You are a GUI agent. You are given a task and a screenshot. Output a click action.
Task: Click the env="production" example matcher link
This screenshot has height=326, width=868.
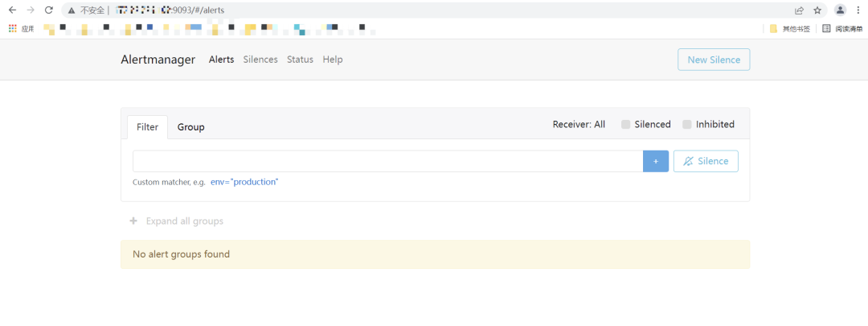[244, 182]
